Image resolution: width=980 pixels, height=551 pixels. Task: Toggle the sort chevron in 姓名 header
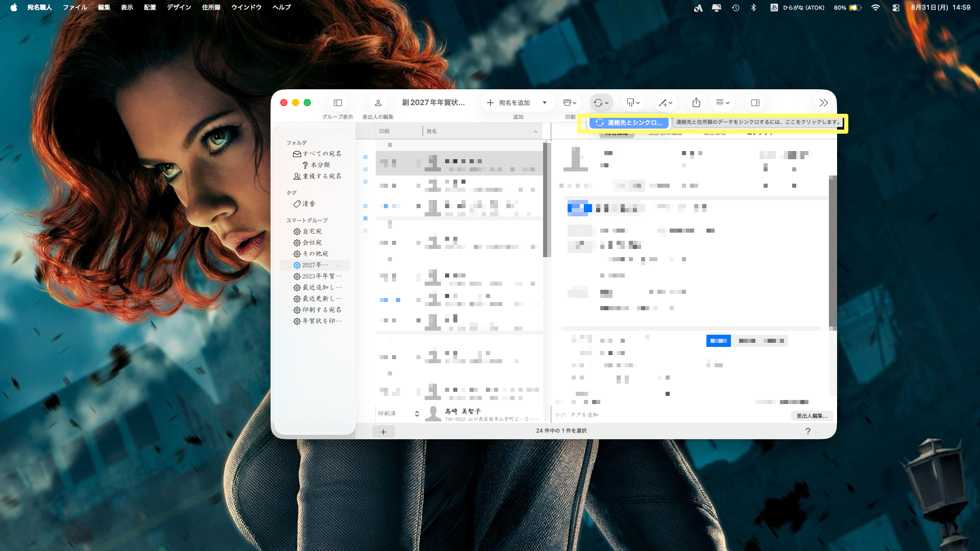pos(535,132)
